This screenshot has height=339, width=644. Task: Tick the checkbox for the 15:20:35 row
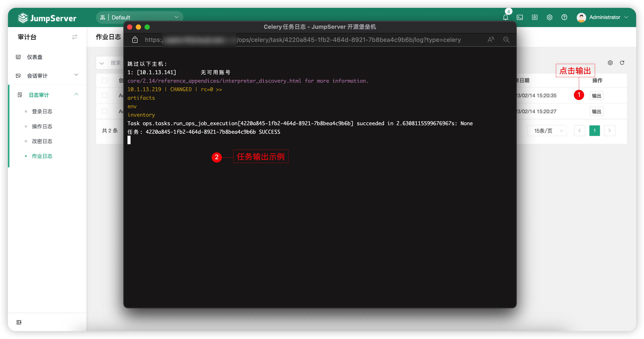click(105, 95)
